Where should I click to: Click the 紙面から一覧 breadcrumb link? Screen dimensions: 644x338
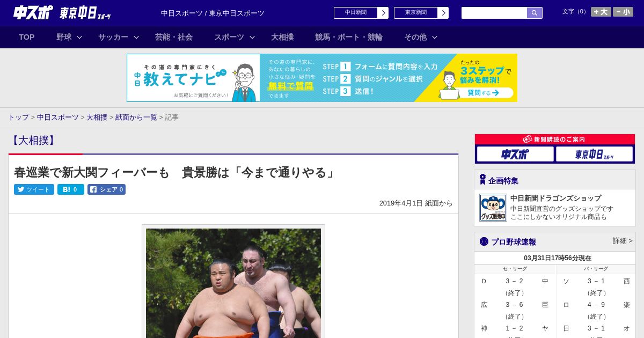pyautogui.click(x=136, y=117)
